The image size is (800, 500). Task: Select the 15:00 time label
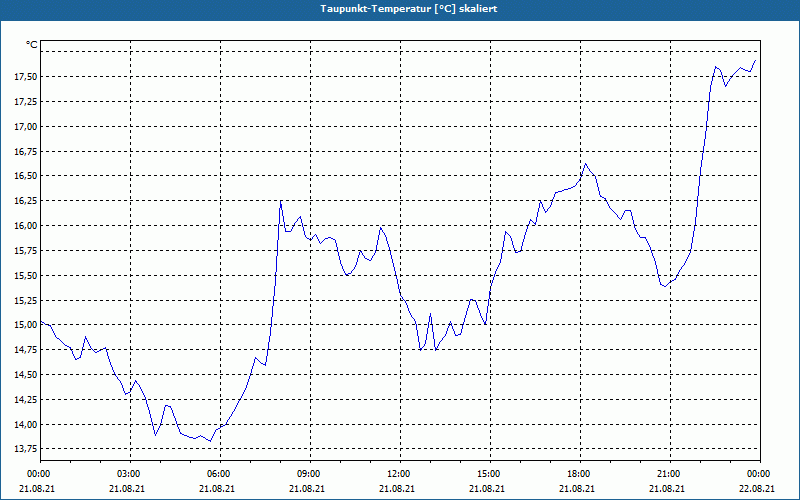tap(488, 474)
